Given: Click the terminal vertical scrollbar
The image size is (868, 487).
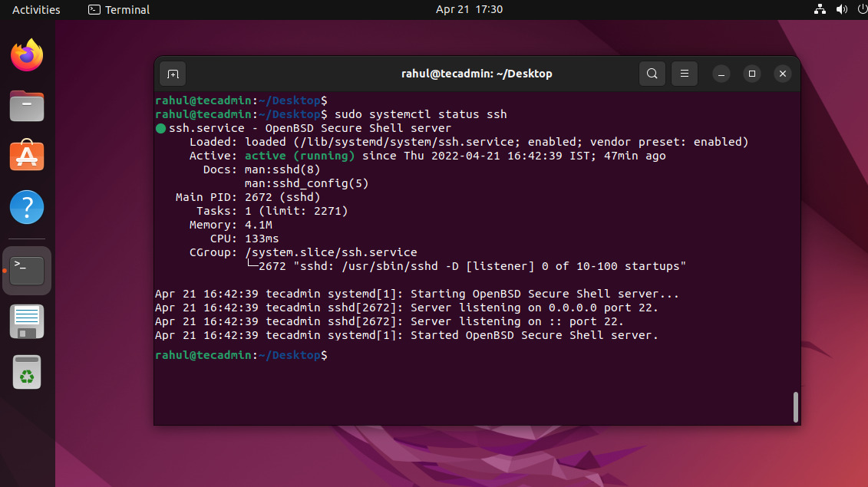Looking at the screenshot, I should 795,406.
